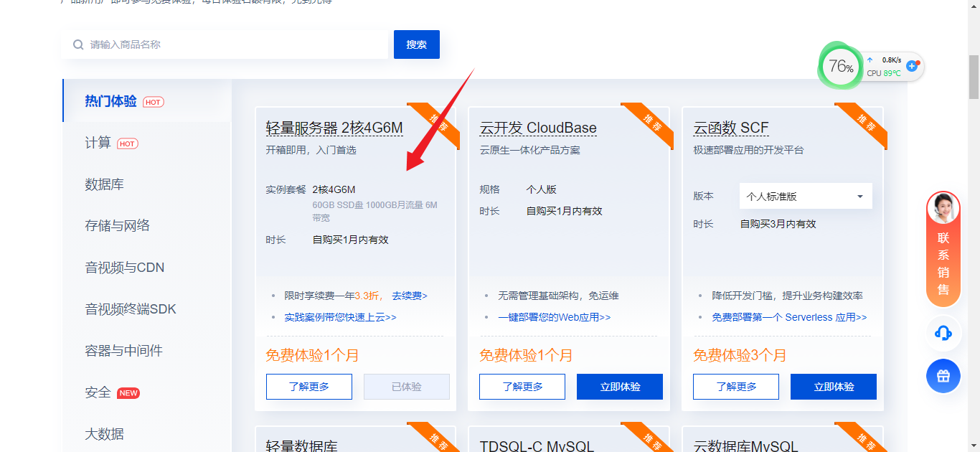Open 音视频与CDN category
Image resolution: width=980 pixels, height=452 pixels.
pyautogui.click(x=125, y=268)
